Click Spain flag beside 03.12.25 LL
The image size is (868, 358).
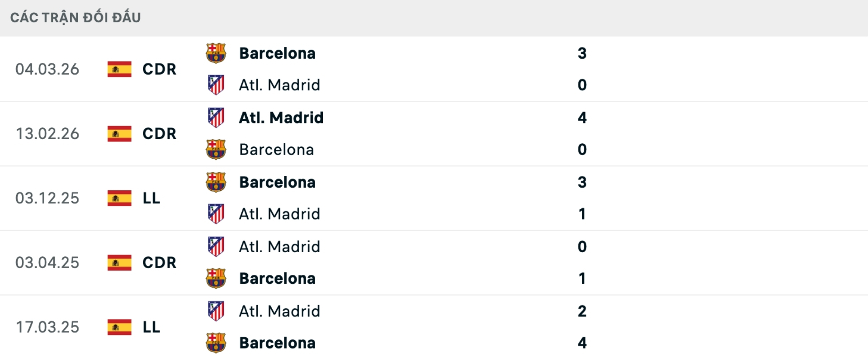coord(119,198)
